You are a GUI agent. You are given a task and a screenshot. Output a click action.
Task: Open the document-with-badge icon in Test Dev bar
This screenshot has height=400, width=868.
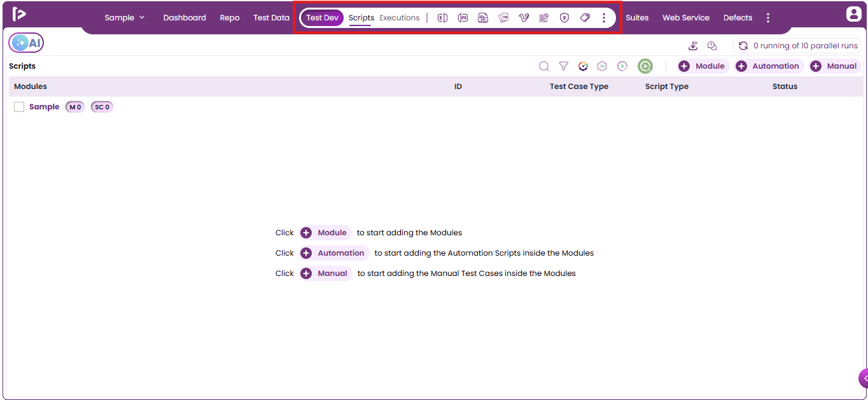544,18
